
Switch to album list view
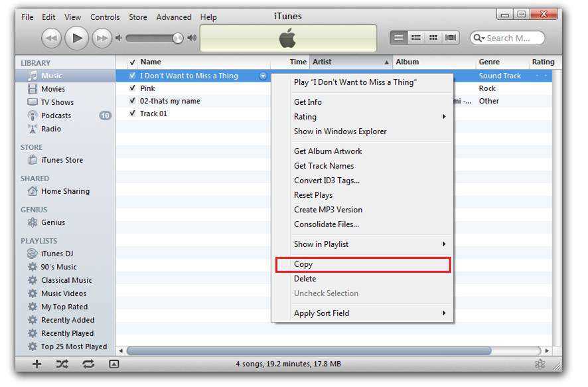(416, 37)
